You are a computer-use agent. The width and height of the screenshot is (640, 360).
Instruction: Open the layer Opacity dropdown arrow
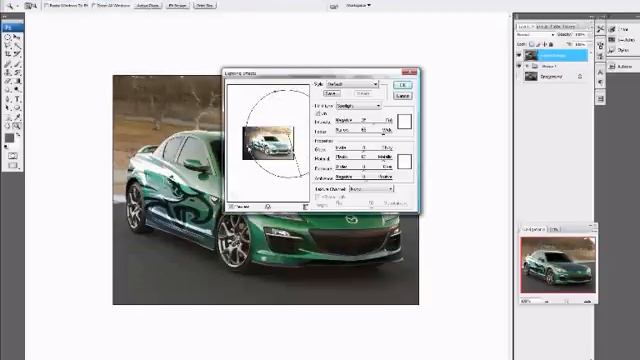click(589, 35)
